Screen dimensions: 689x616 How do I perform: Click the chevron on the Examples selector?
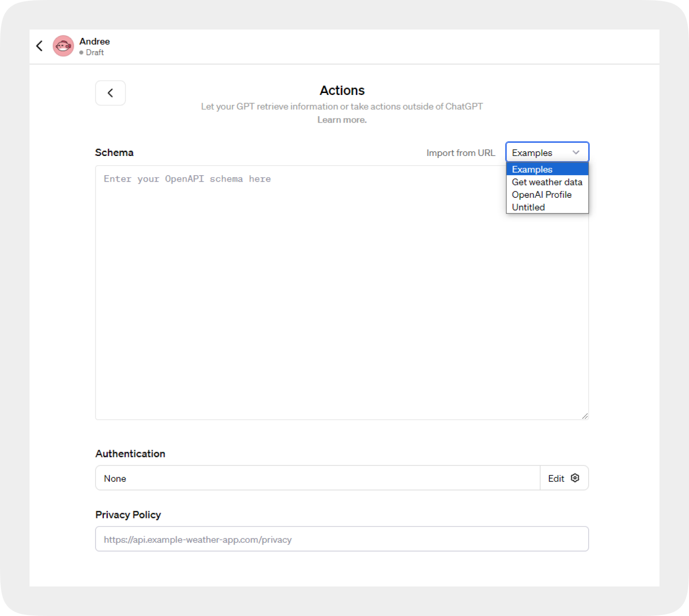tap(576, 153)
